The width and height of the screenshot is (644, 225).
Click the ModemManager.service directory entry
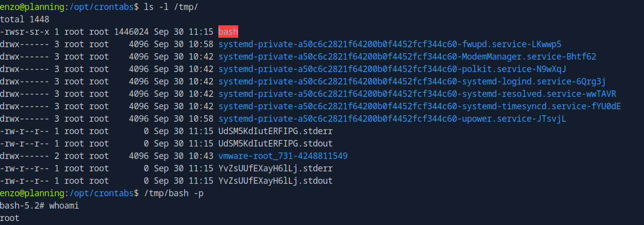[407, 57]
